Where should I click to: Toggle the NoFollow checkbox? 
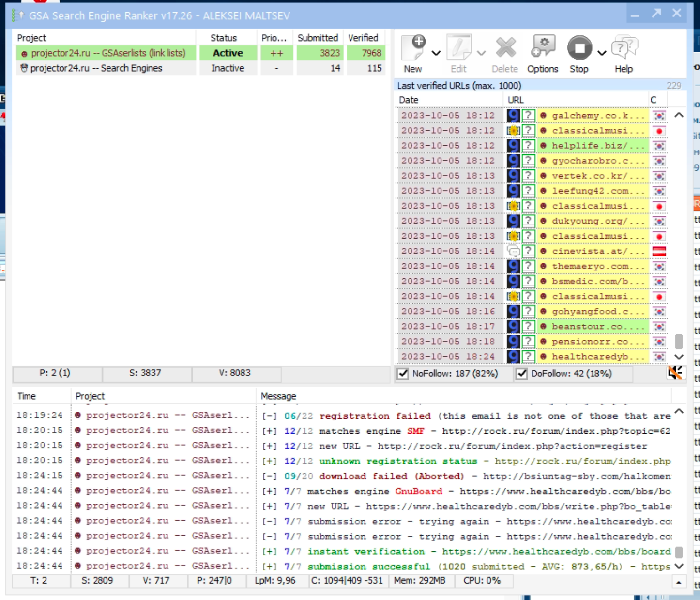pos(403,374)
